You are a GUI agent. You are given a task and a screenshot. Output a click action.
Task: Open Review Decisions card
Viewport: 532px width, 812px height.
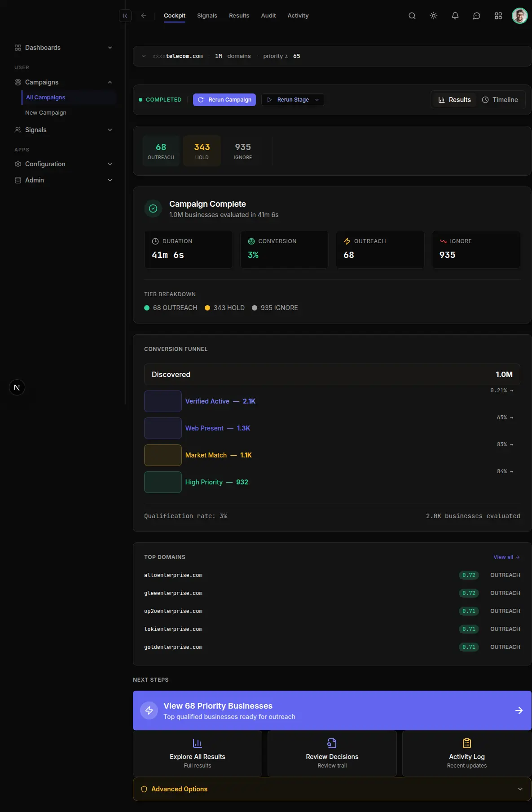[x=332, y=754]
